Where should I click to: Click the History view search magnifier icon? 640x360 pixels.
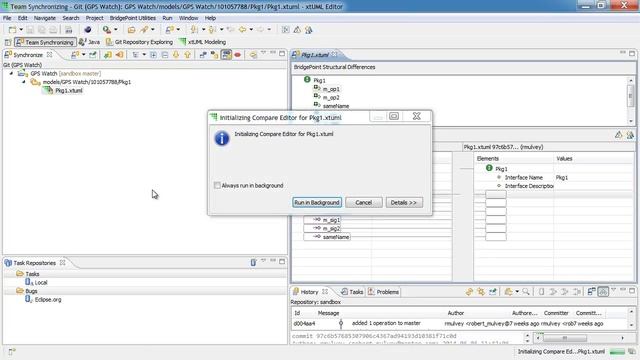pos(526,291)
